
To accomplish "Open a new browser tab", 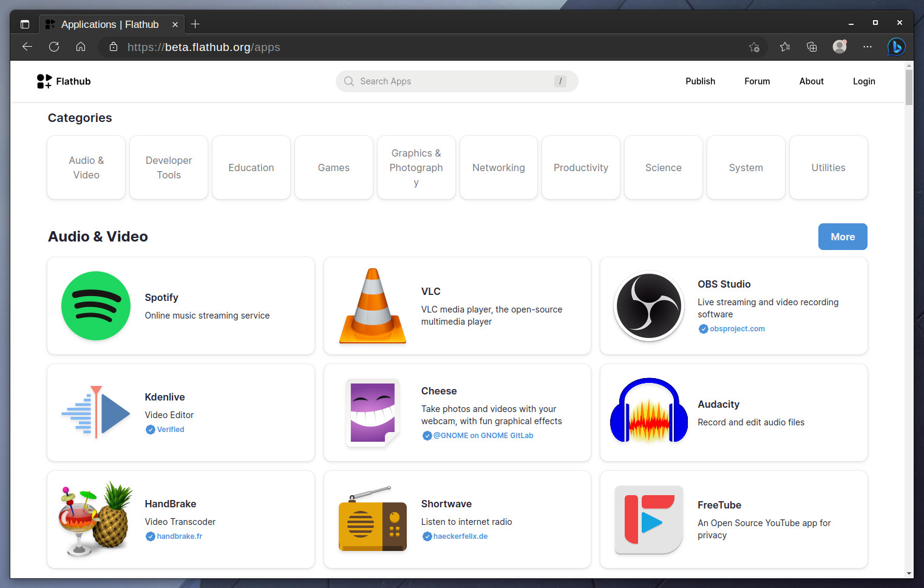I will pos(195,24).
